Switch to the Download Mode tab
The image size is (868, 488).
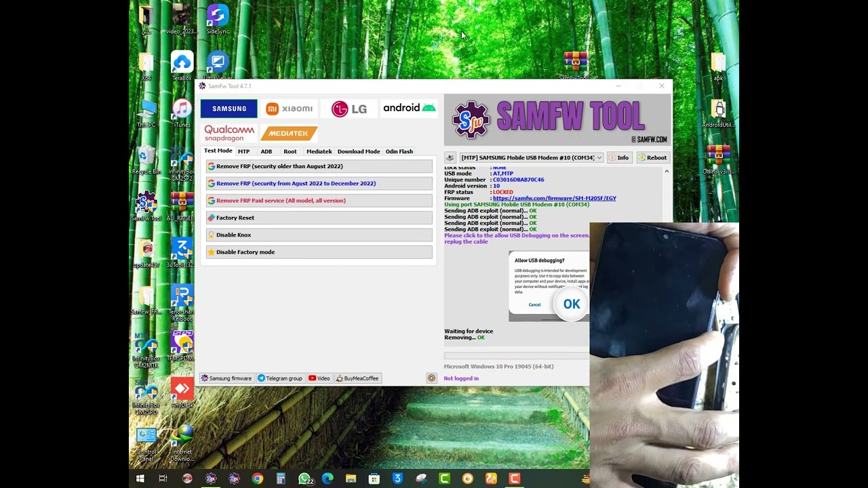(359, 151)
